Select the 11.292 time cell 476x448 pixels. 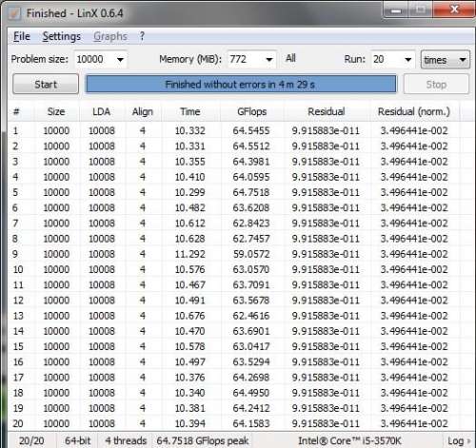190,254
